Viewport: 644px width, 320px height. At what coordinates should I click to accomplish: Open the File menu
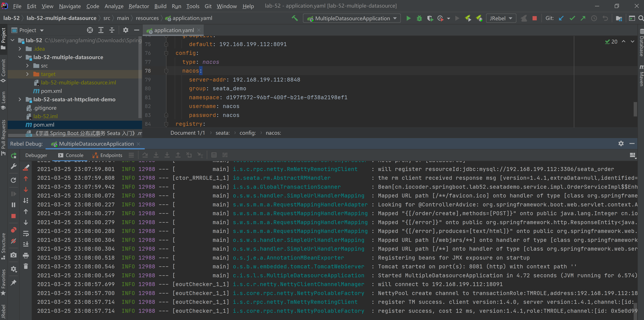click(x=17, y=6)
